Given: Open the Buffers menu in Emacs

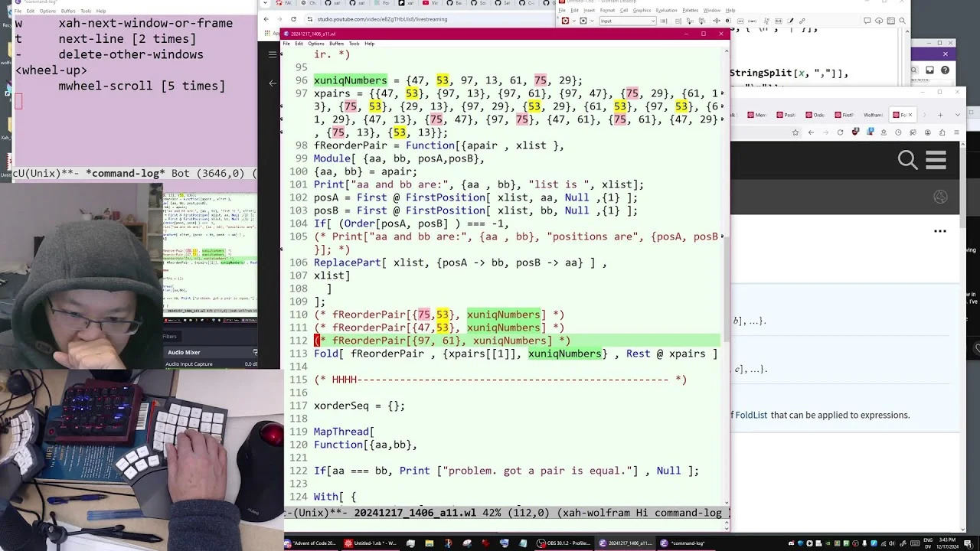Looking at the screenshot, I should point(336,44).
